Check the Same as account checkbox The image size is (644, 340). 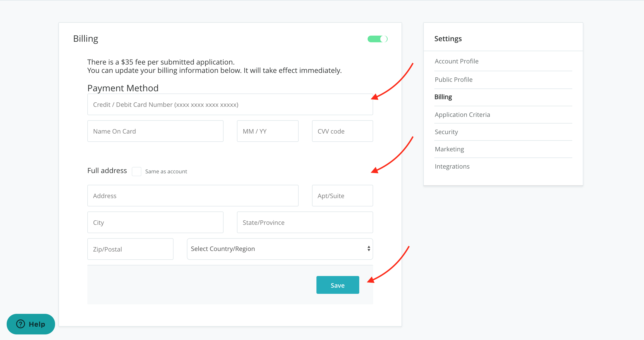[x=136, y=171]
